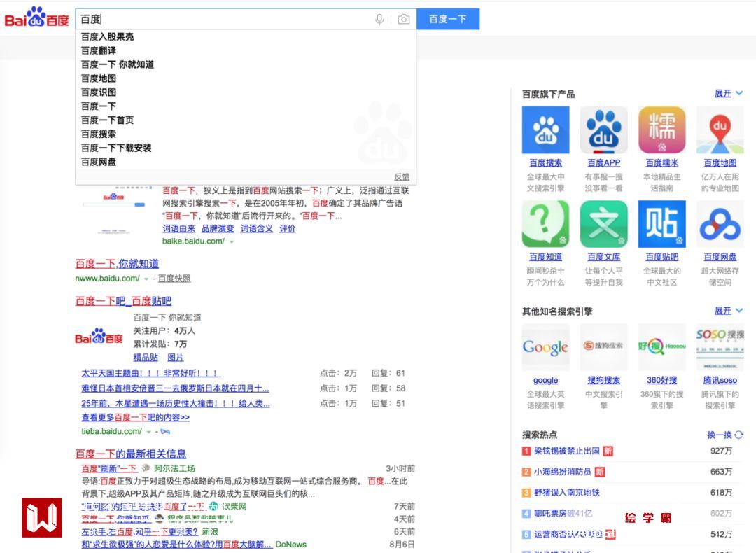
Task: Click the 腾讯soso text link
Action: tap(720, 380)
